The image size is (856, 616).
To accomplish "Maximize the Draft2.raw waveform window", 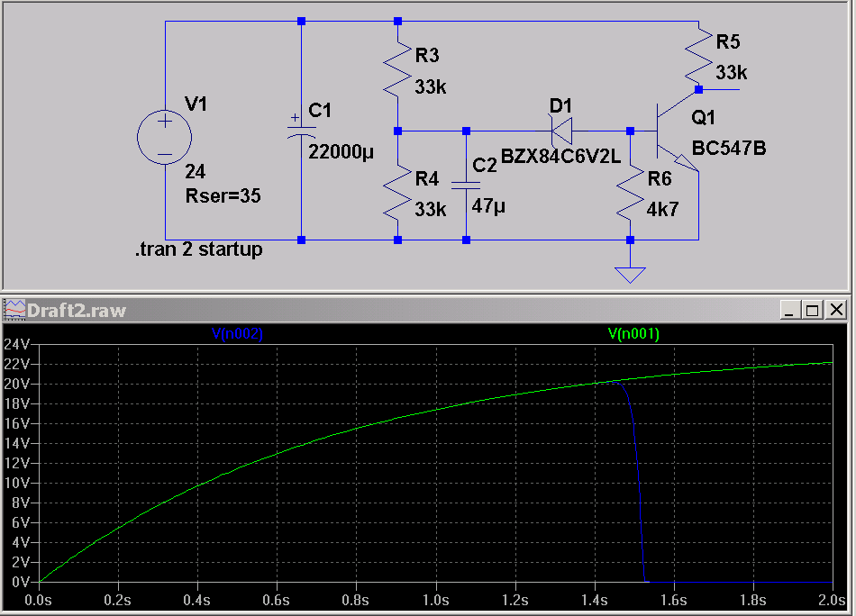I will click(812, 310).
